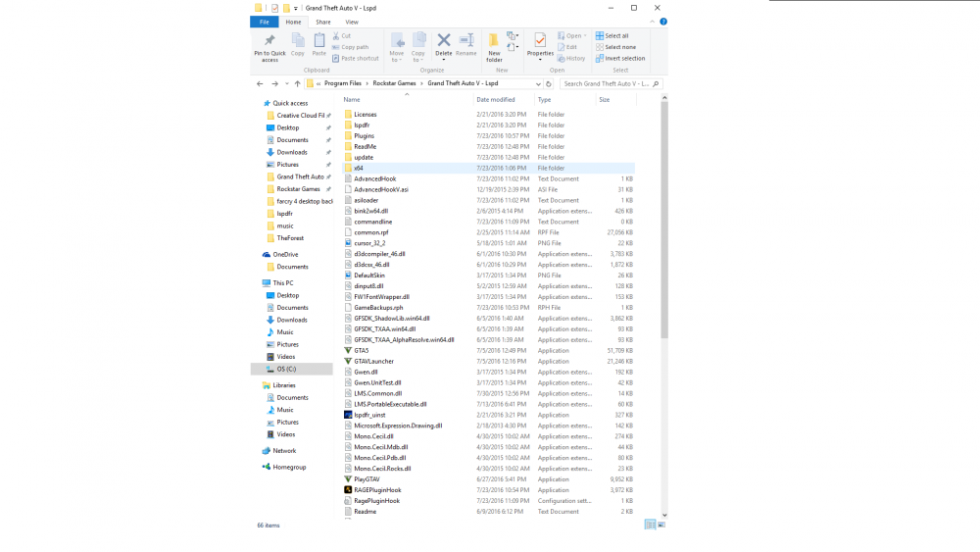
Task: Click the Rename ribbon icon
Action: 465,45
